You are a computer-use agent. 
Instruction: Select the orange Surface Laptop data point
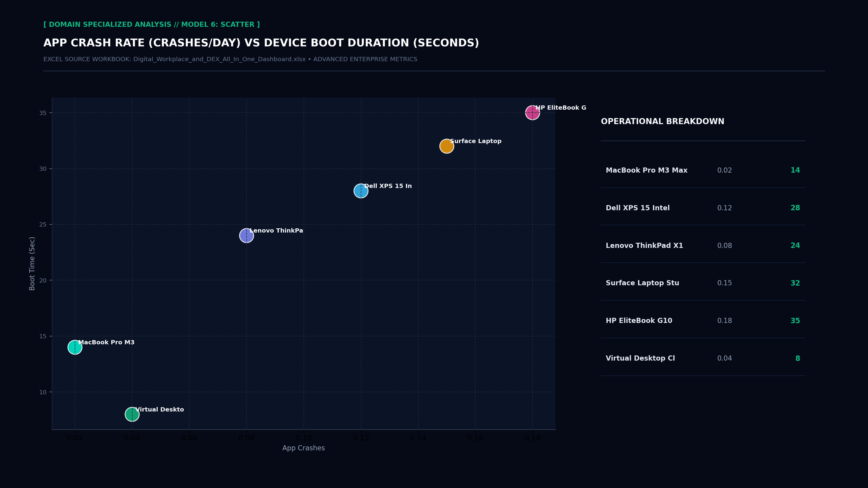pos(446,146)
